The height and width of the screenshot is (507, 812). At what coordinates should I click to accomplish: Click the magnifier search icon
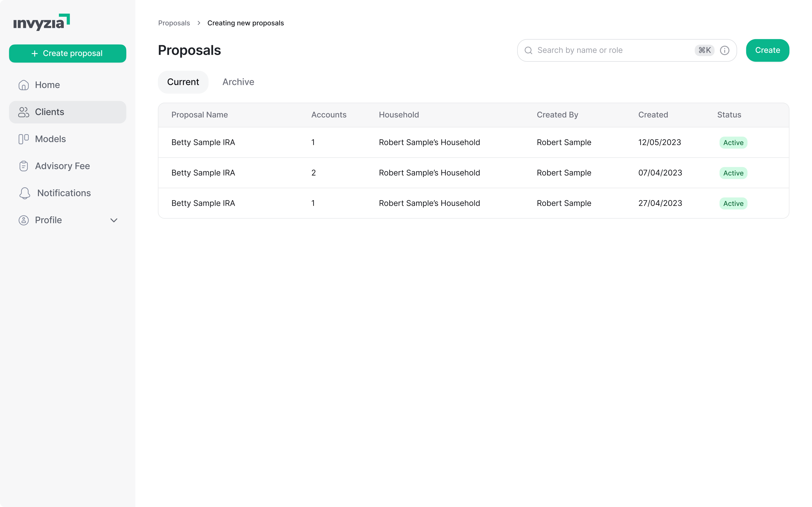(x=528, y=50)
